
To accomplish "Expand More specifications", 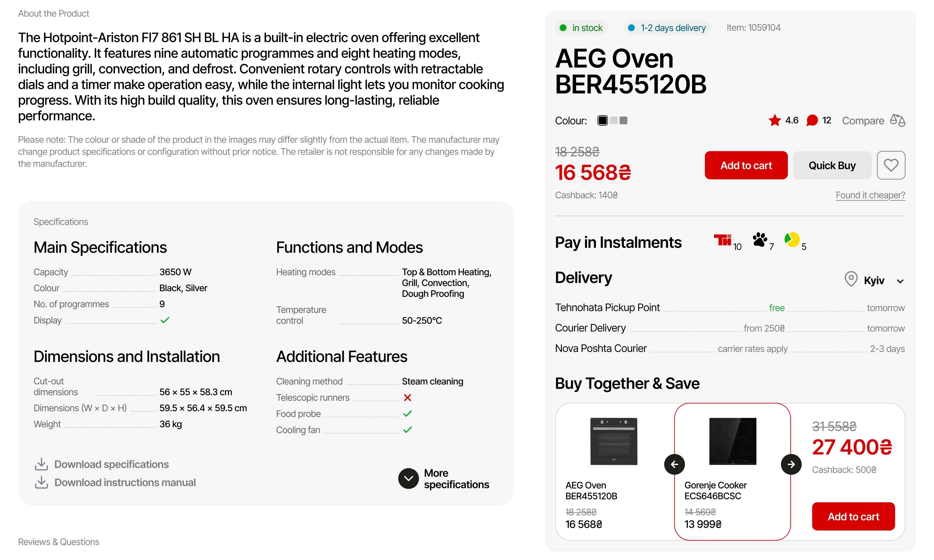I will (x=409, y=478).
